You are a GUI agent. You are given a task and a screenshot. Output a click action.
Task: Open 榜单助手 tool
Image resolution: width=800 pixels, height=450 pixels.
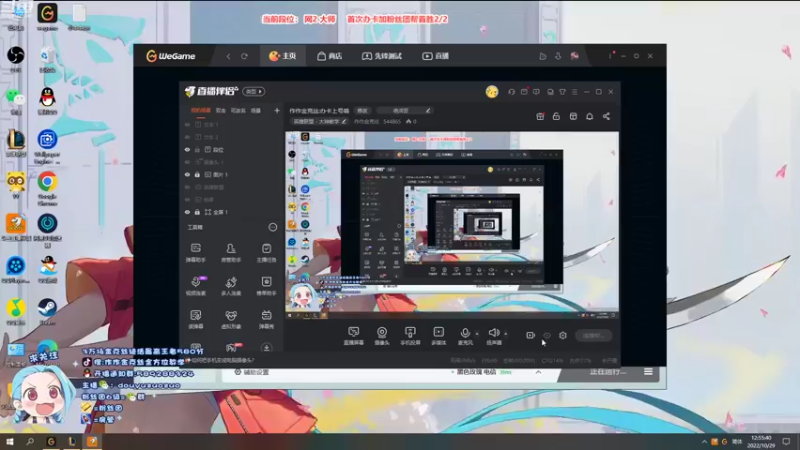(x=266, y=286)
